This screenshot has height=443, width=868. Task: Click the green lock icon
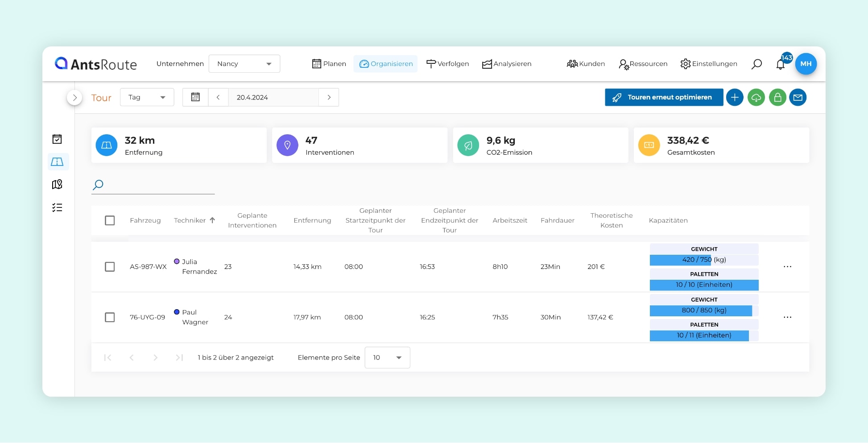[x=777, y=97]
